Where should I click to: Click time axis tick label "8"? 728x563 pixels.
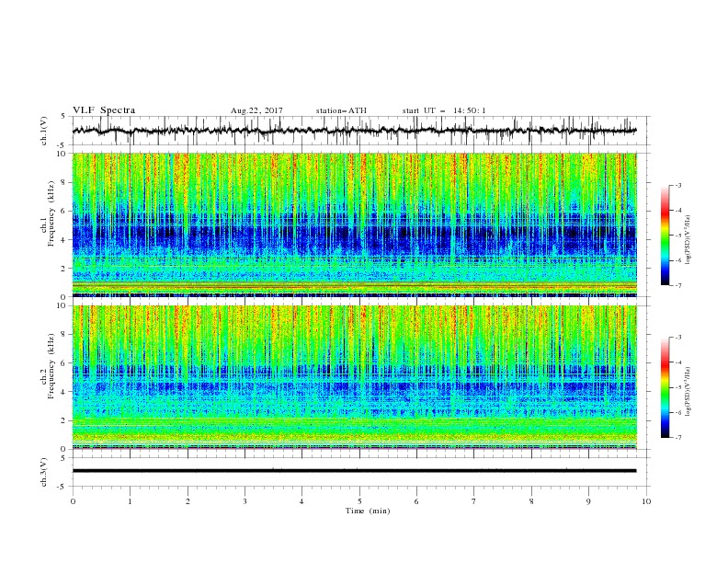click(x=531, y=501)
